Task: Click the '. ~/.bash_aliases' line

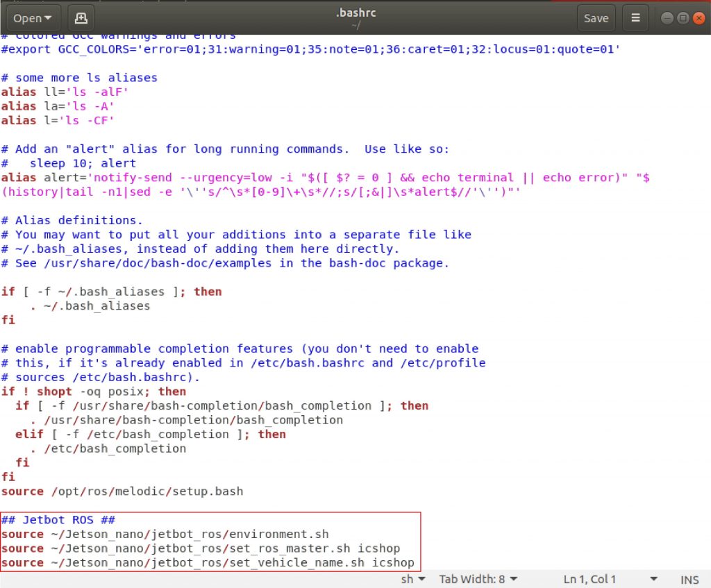Action: [90, 305]
